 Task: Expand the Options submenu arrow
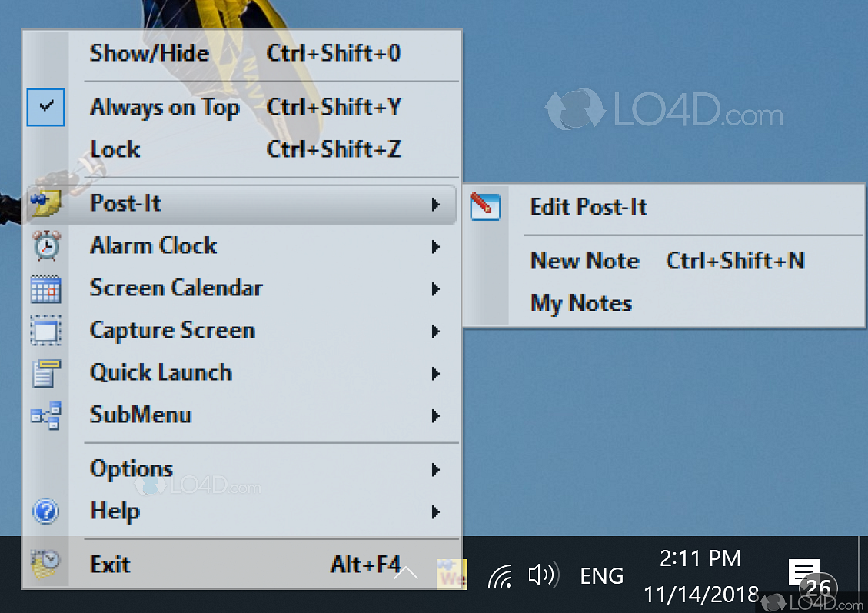[x=436, y=469]
